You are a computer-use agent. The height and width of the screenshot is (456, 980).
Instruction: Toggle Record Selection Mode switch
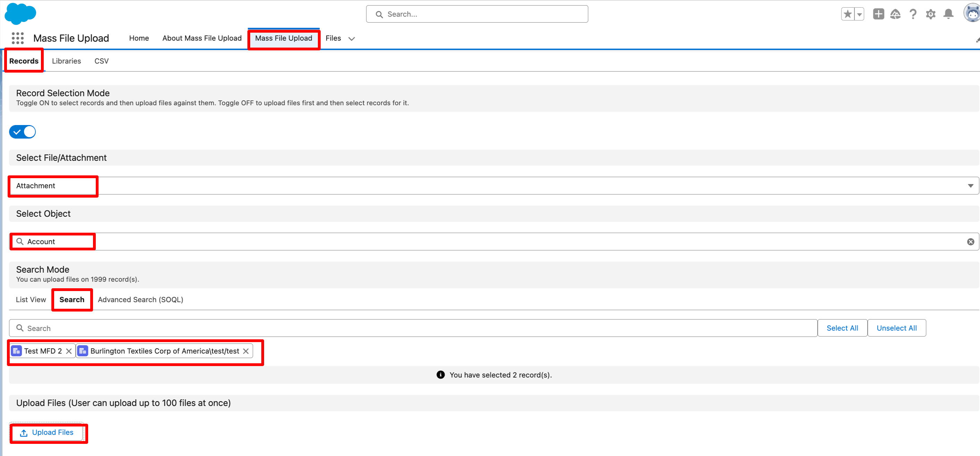(23, 132)
